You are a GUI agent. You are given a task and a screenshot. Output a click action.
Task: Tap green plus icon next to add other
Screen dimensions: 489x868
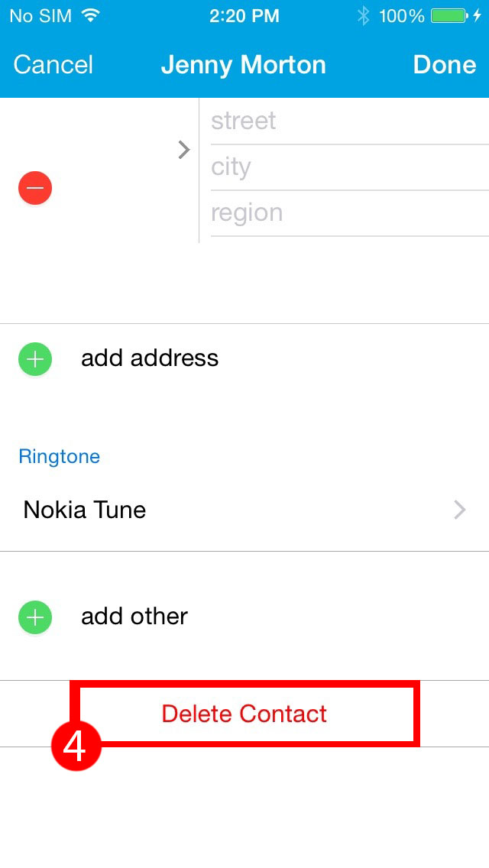click(35, 617)
